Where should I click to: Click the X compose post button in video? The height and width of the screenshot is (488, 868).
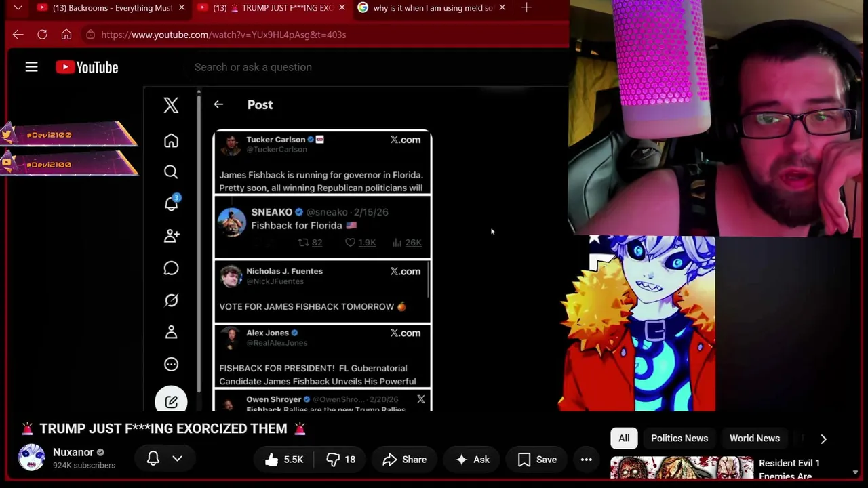click(171, 401)
